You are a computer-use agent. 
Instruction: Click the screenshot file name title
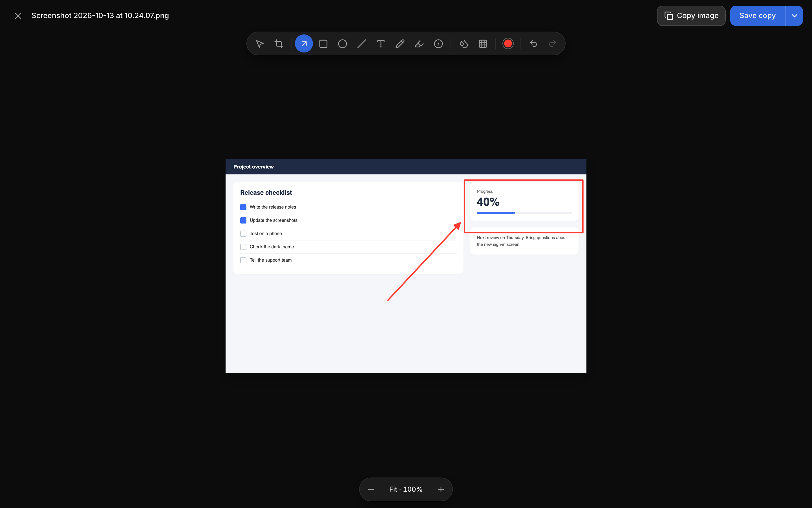[x=100, y=16]
